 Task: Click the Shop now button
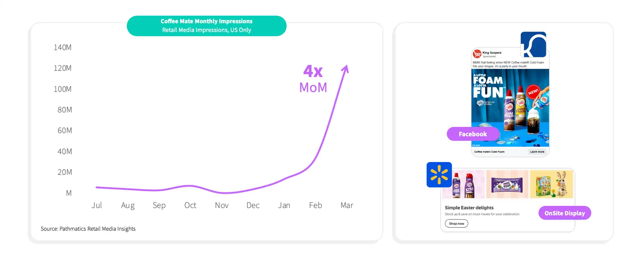(457, 223)
